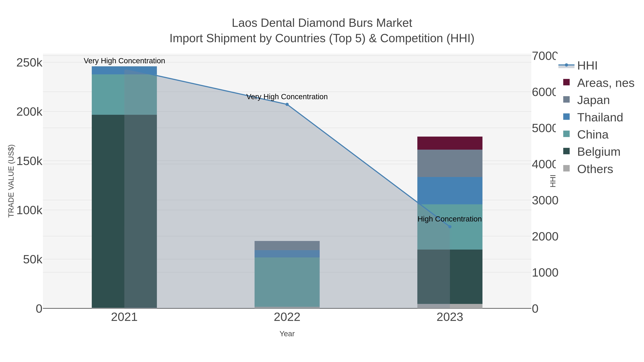Click the 2022 x-axis label
Screen dimensions: 644x362
287,317
